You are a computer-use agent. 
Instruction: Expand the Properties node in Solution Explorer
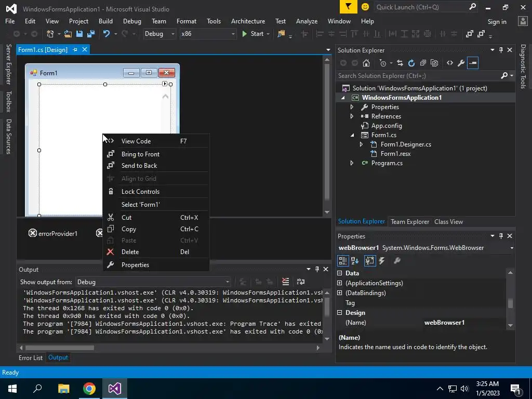pyautogui.click(x=352, y=107)
